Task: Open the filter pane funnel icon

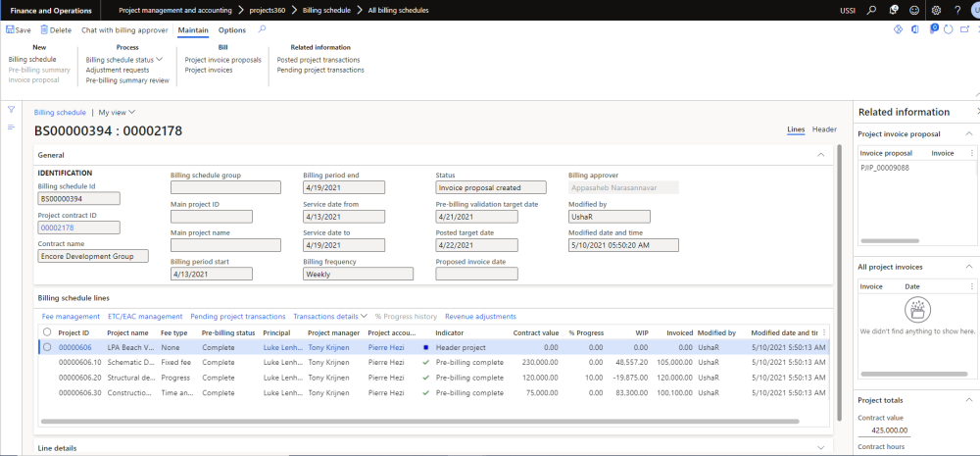Action: (x=12, y=110)
